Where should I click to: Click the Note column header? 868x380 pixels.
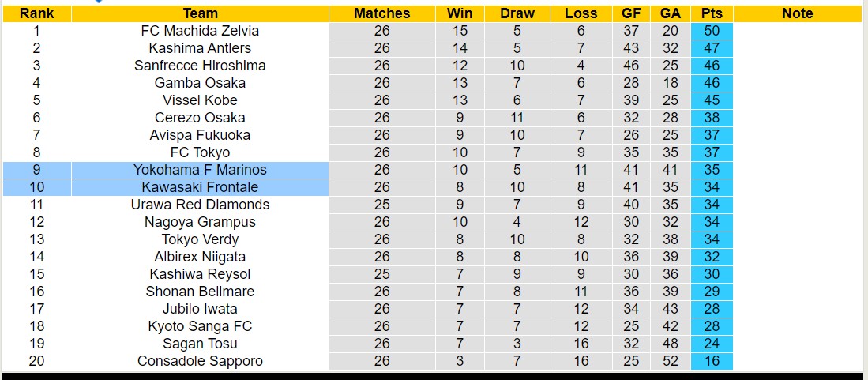click(797, 13)
